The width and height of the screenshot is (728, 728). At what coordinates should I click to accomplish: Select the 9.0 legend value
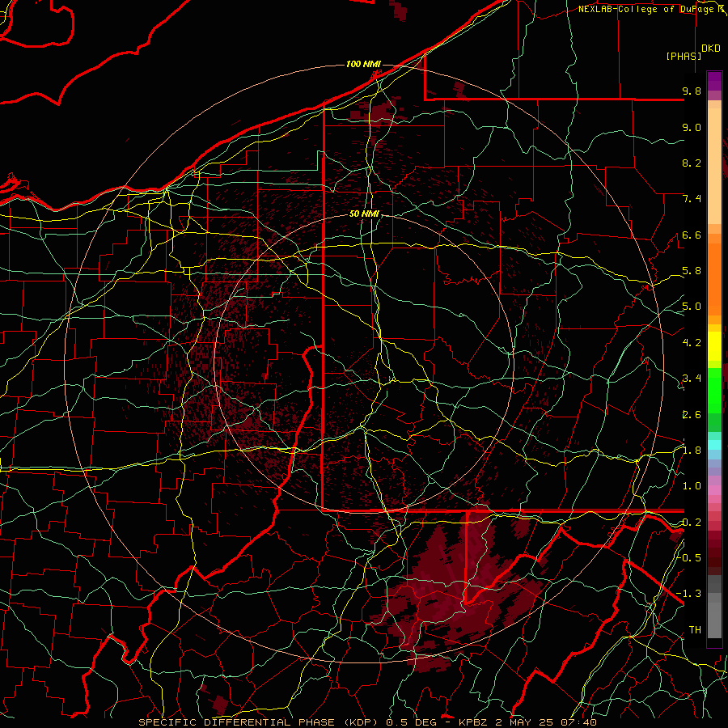coord(692,127)
